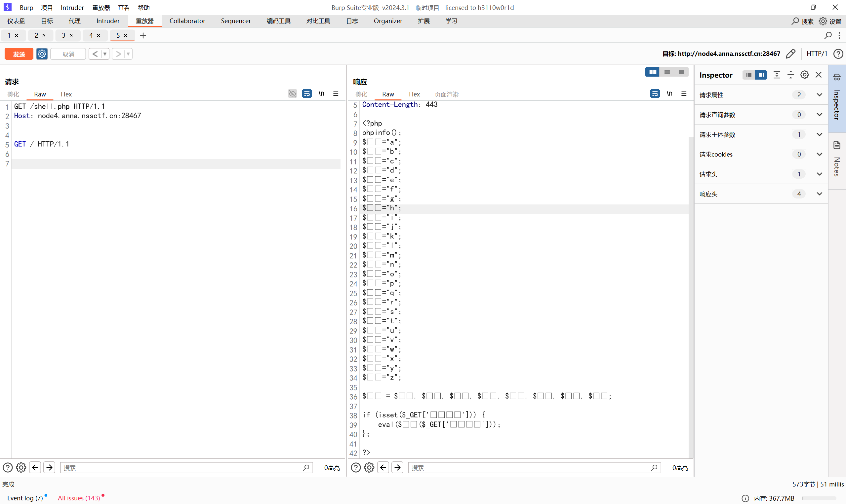
Task: Jump to next response search match
Action: (x=397, y=468)
